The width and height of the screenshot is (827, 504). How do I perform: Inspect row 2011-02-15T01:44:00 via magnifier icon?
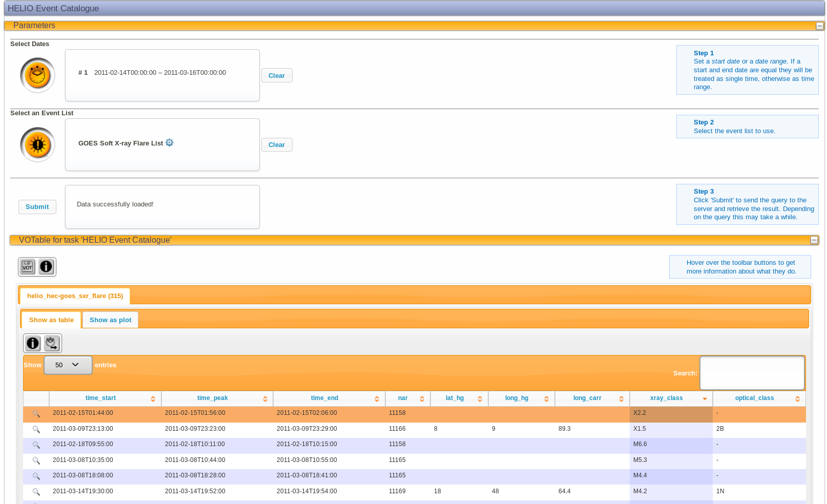[x=36, y=413]
